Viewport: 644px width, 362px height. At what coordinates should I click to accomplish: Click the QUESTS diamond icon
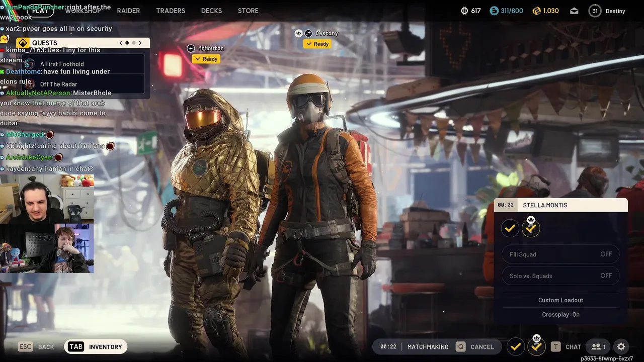[x=22, y=43]
